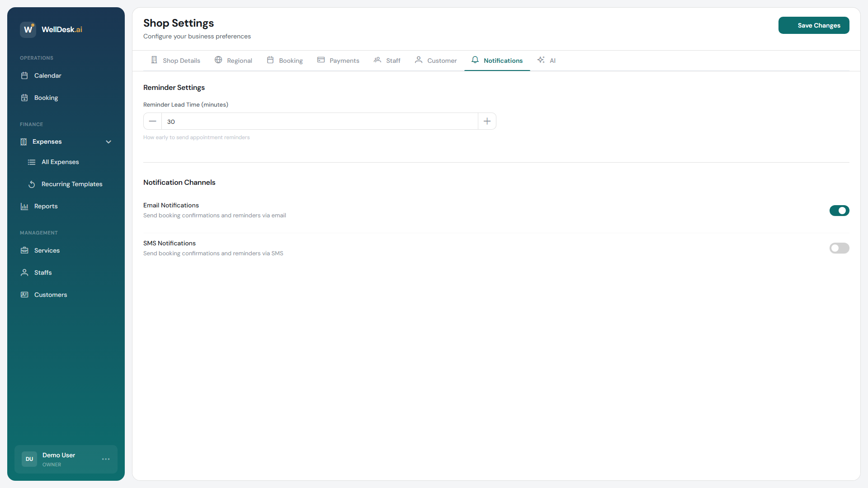Increase reminder lead time with plus button
The width and height of the screenshot is (868, 488).
(x=487, y=121)
